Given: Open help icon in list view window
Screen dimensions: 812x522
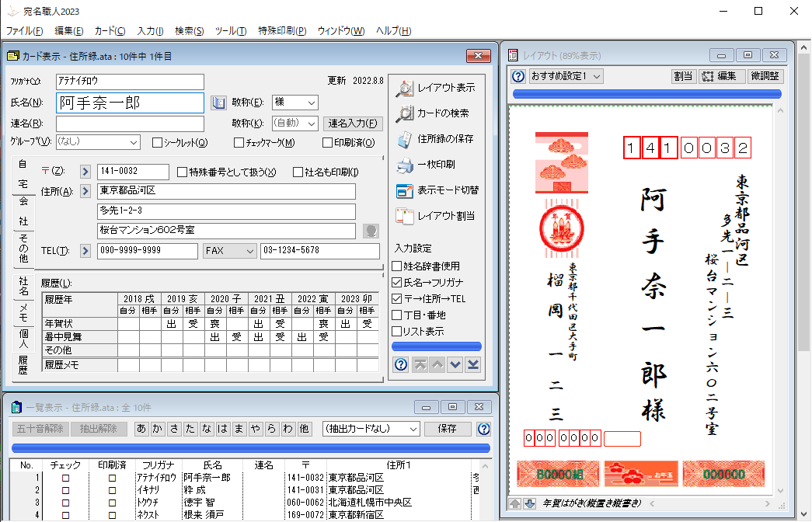Looking at the screenshot, I should (x=483, y=429).
